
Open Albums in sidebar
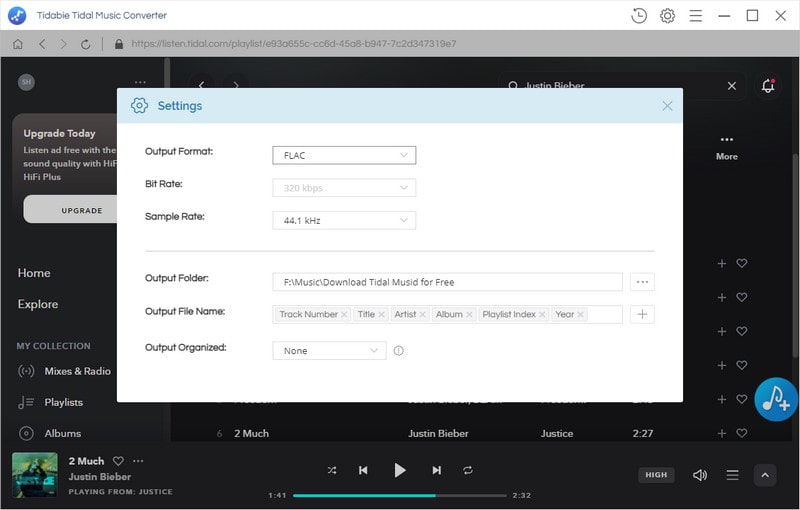pos(50,434)
